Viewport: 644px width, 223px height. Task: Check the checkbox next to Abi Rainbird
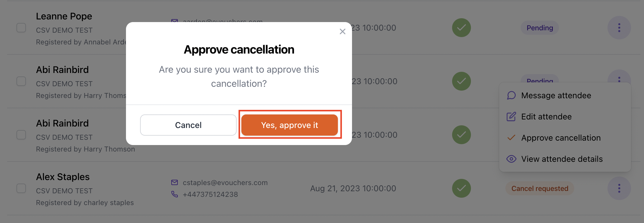tap(21, 81)
